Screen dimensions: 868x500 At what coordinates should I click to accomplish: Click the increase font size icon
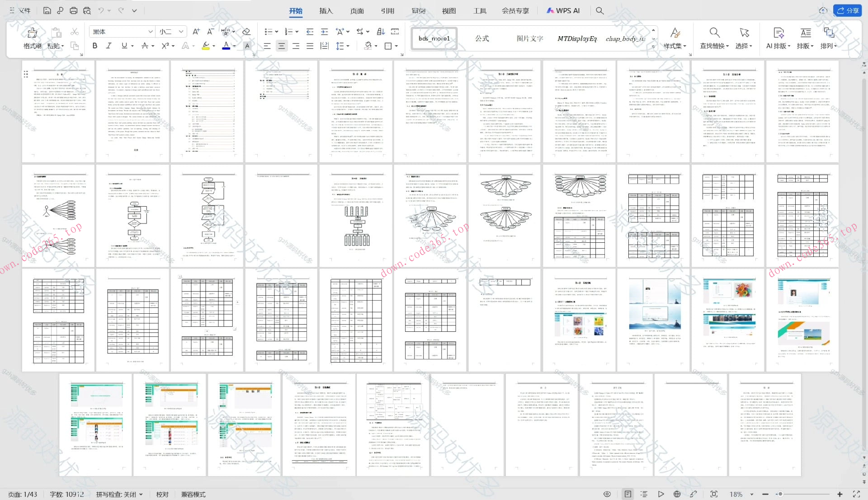196,32
